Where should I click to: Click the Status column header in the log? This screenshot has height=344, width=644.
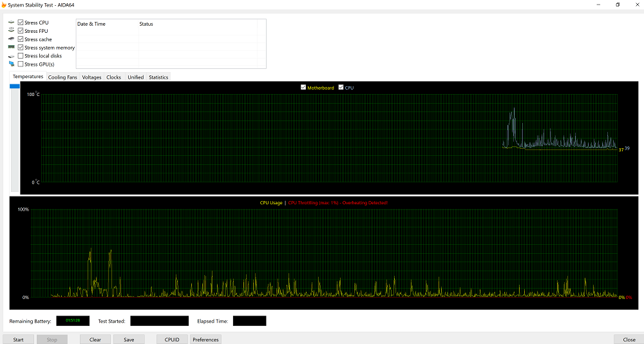click(x=146, y=24)
